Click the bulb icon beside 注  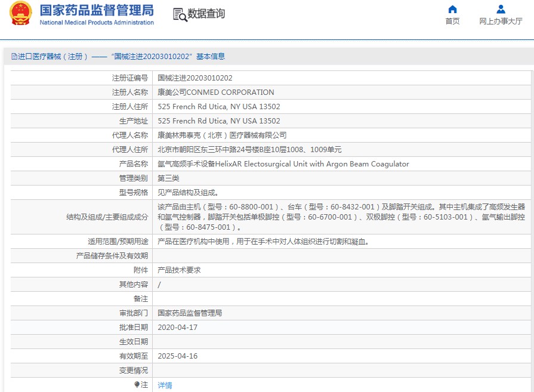[x=137, y=384]
